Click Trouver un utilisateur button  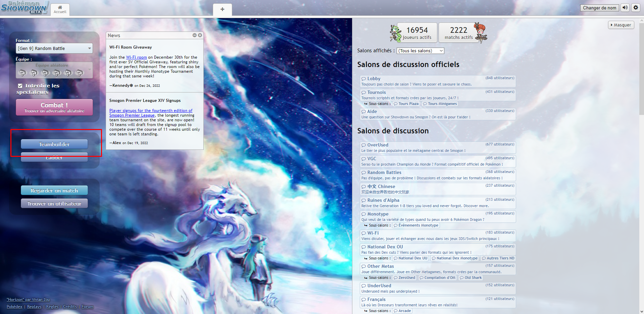point(54,203)
